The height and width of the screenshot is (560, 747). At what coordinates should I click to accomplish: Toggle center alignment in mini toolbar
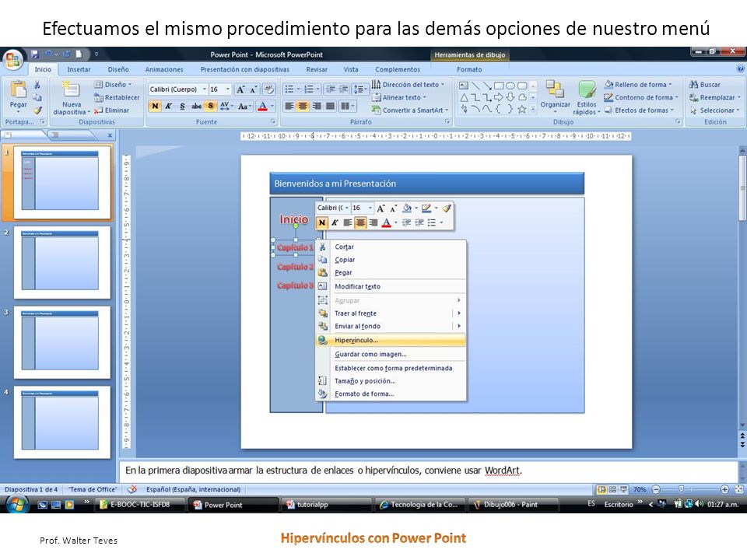(x=360, y=223)
